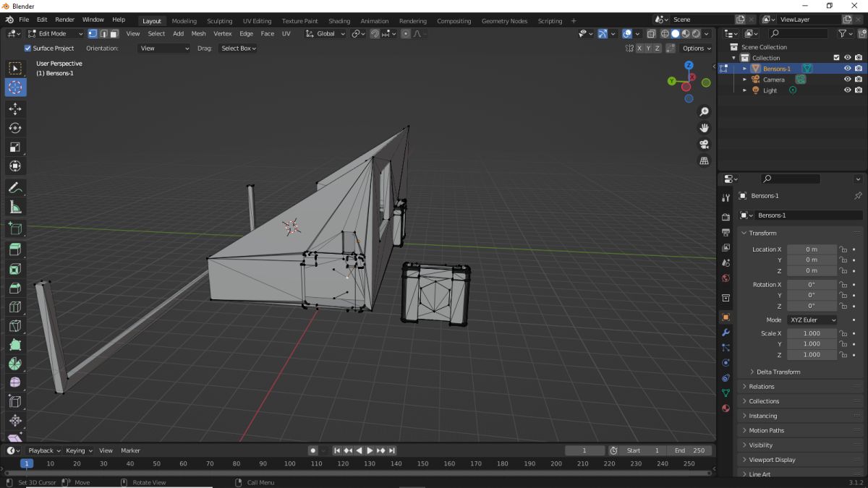Select the Bevel tool
The image size is (868, 488).
(15, 288)
